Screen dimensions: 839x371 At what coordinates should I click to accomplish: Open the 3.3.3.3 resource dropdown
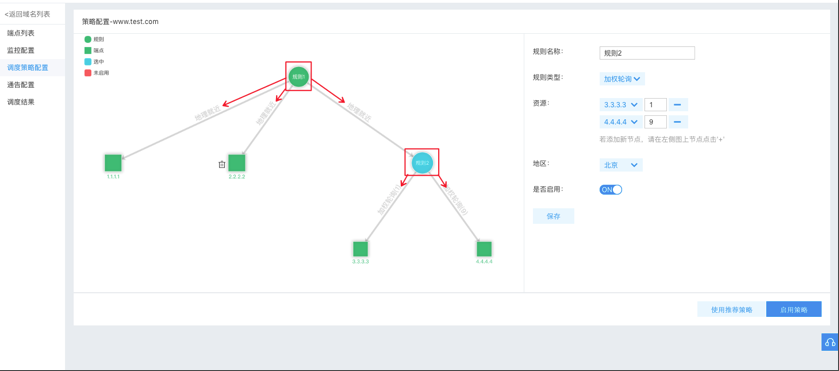click(x=621, y=104)
